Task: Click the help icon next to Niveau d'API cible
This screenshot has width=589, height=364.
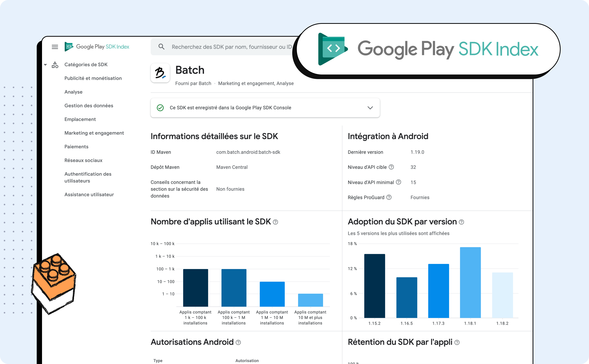Action: tap(391, 167)
